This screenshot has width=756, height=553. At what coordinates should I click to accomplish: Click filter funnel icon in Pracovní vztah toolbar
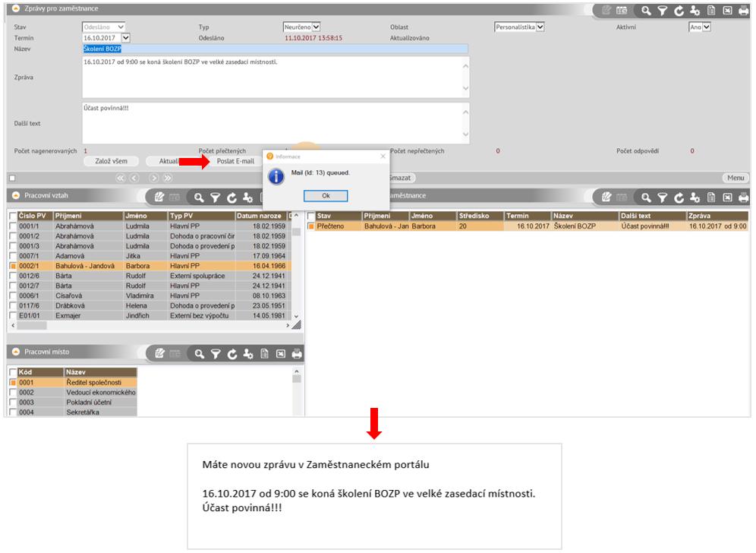coord(215,197)
